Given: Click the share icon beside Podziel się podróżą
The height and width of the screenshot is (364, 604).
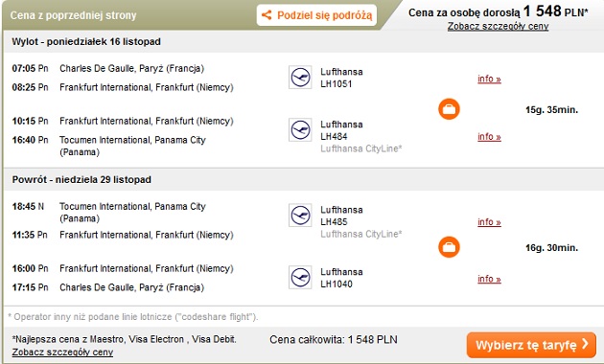Looking at the screenshot, I should point(267,15).
